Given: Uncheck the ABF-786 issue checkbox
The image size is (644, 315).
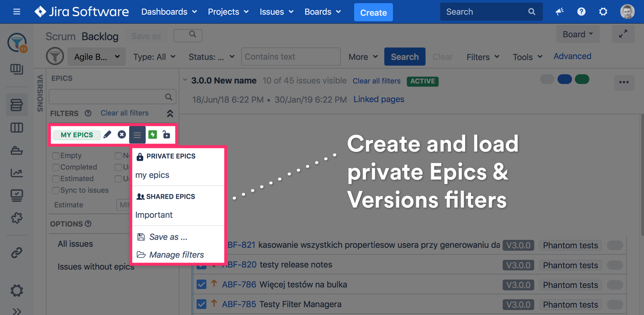Looking at the screenshot, I should pyautogui.click(x=201, y=284).
